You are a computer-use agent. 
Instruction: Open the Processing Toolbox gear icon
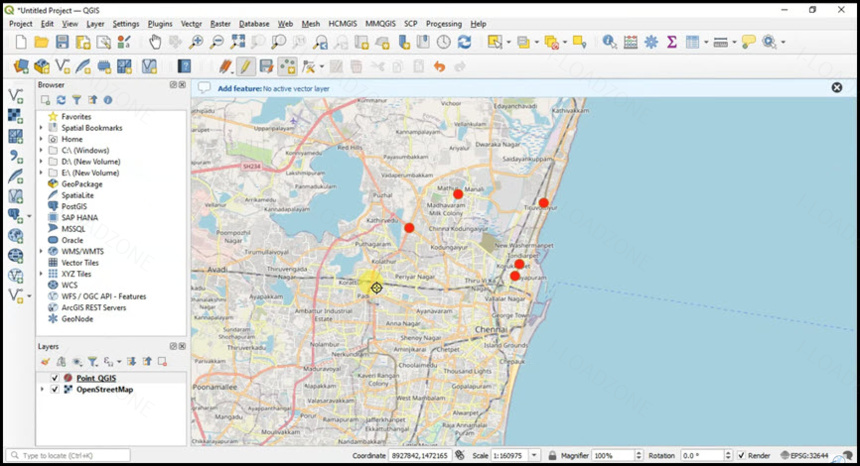tap(651, 42)
